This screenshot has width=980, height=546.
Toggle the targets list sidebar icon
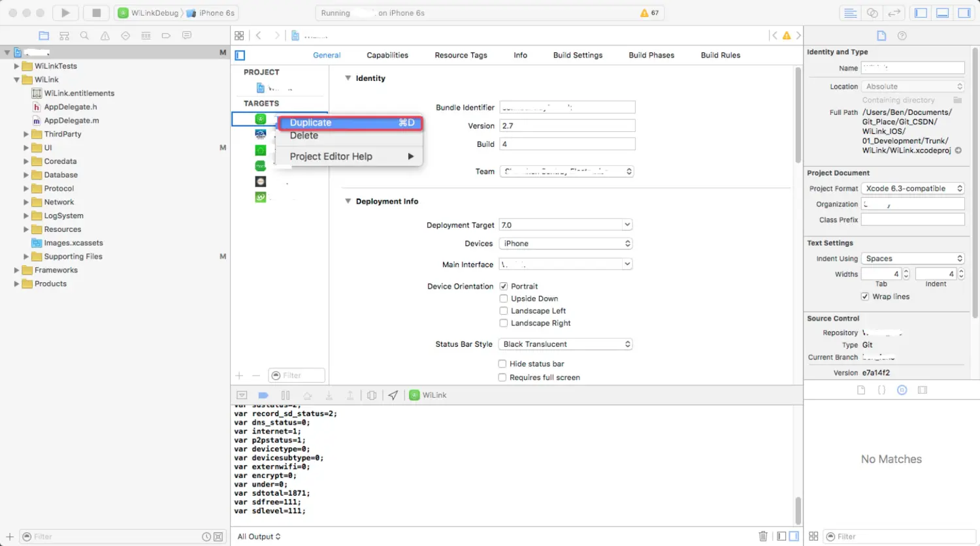[x=240, y=56]
